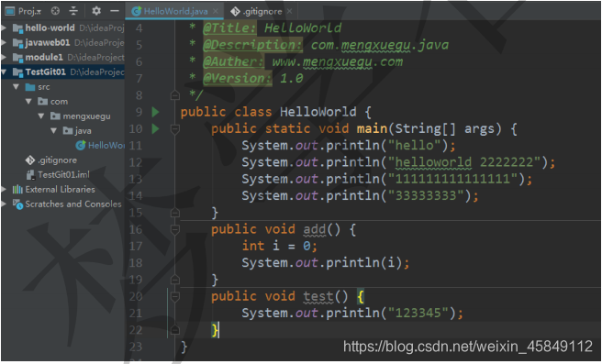Select the java package

coord(84,131)
